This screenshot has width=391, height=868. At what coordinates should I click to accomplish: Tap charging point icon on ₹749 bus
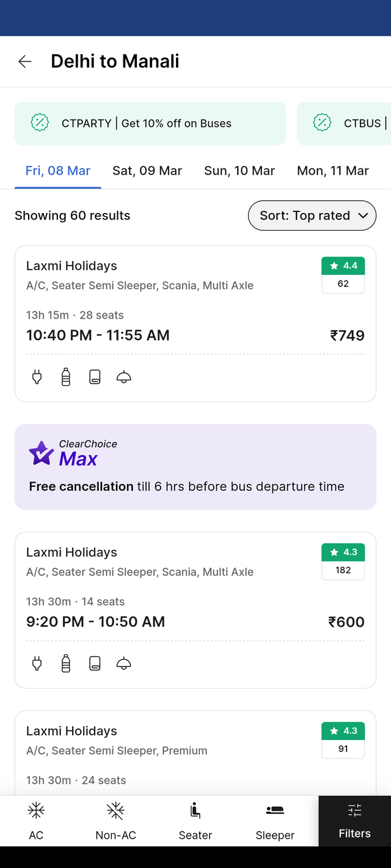[37, 377]
